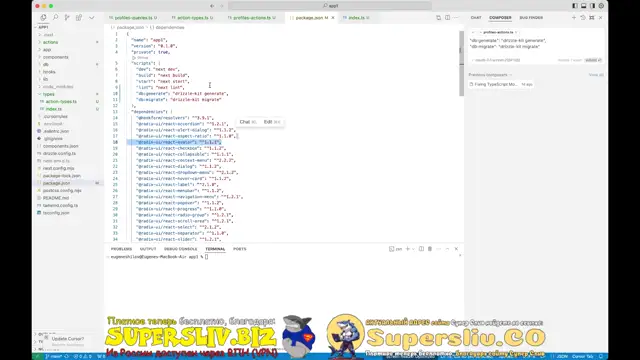The image size is (640, 360).
Task: Open composer history icon
Action: 583,18
